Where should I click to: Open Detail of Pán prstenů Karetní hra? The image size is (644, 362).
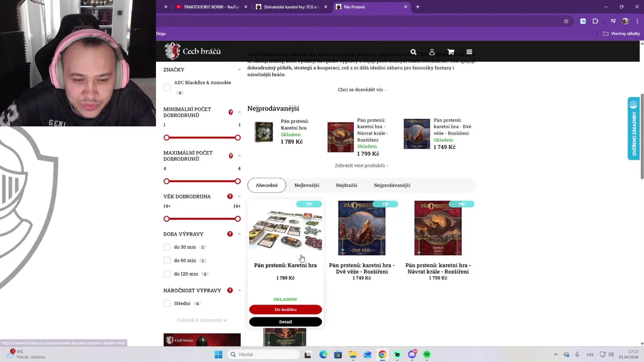(x=285, y=322)
